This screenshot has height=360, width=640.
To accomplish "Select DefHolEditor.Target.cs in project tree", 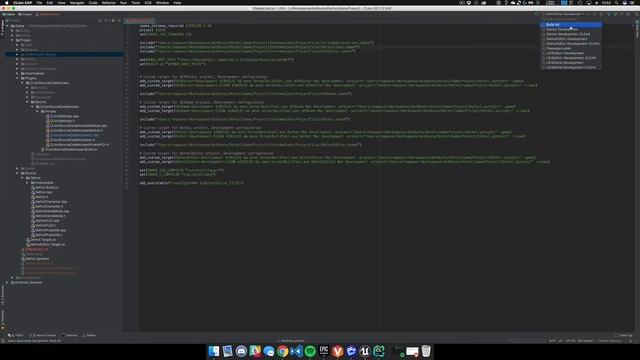I will (x=46, y=244).
